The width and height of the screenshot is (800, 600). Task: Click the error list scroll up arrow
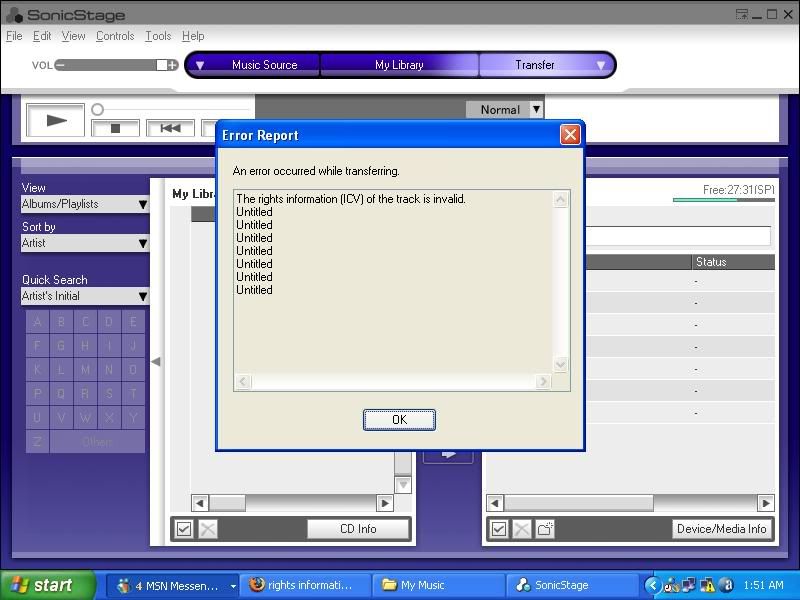click(560, 199)
